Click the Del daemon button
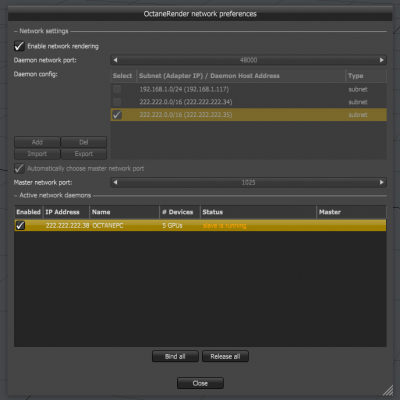 [84, 142]
